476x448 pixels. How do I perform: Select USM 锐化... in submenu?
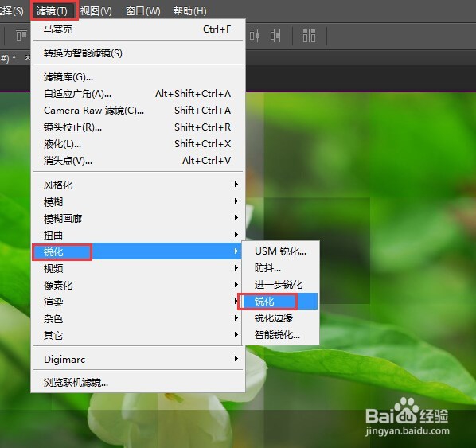point(280,251)
